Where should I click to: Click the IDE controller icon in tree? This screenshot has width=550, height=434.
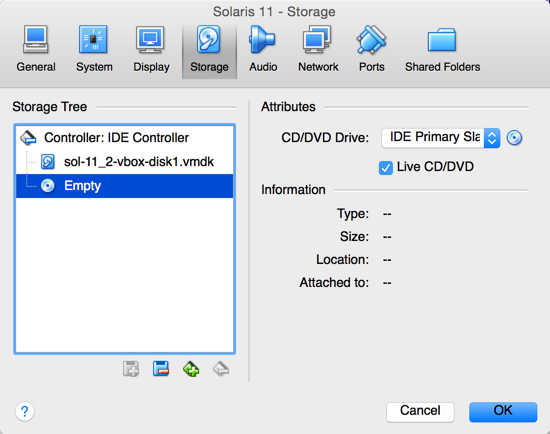point(28,138)
